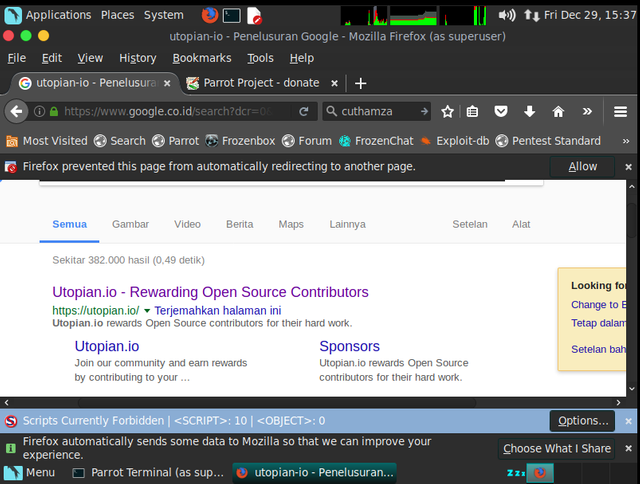Screen dimensions: 640x484
Task: Click the Firefox launcher icon in top panel
Action: click(x=210, y=16)
